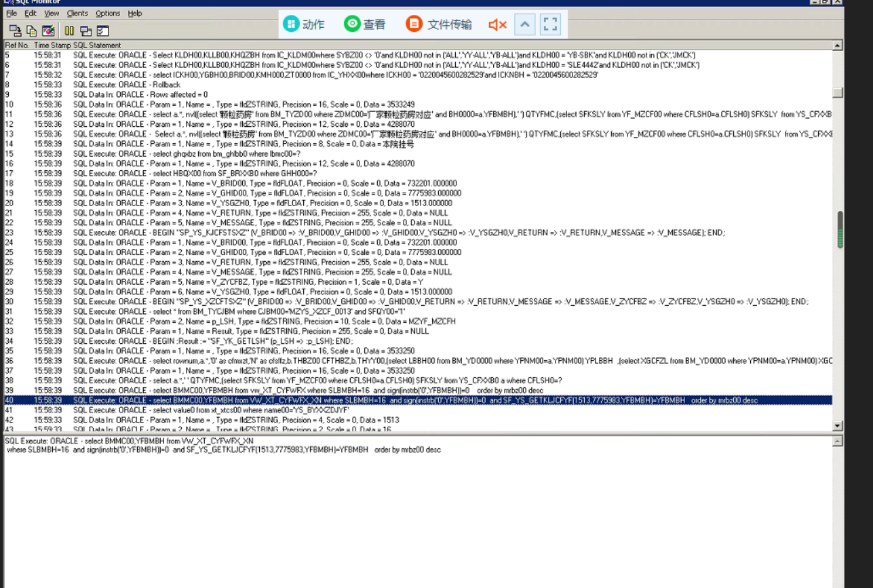Click the third toolbar icon with colored window
Image resolution: width=873 pixels, height=588 pixels.
point(48,31)
